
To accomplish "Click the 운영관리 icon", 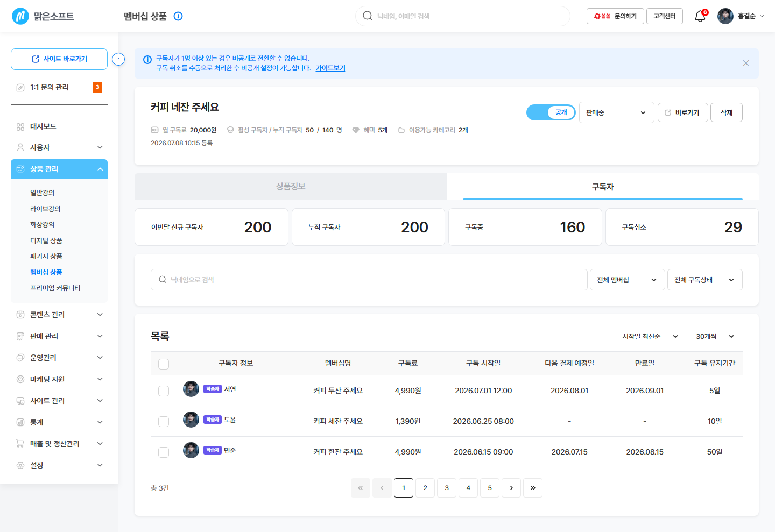I will [20, 358].
